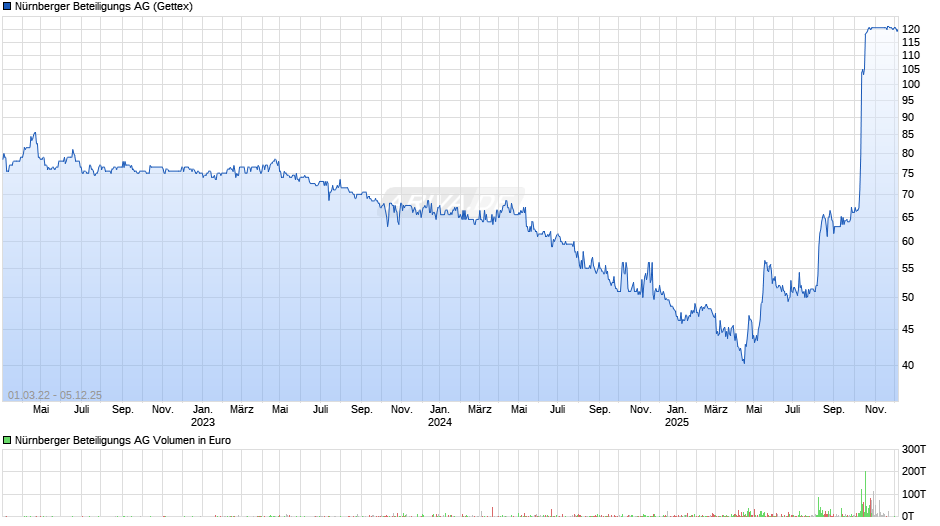Click the 'Nürnberger Beteiligungs AG Volumen in Euro' label

tap(123, 440)
